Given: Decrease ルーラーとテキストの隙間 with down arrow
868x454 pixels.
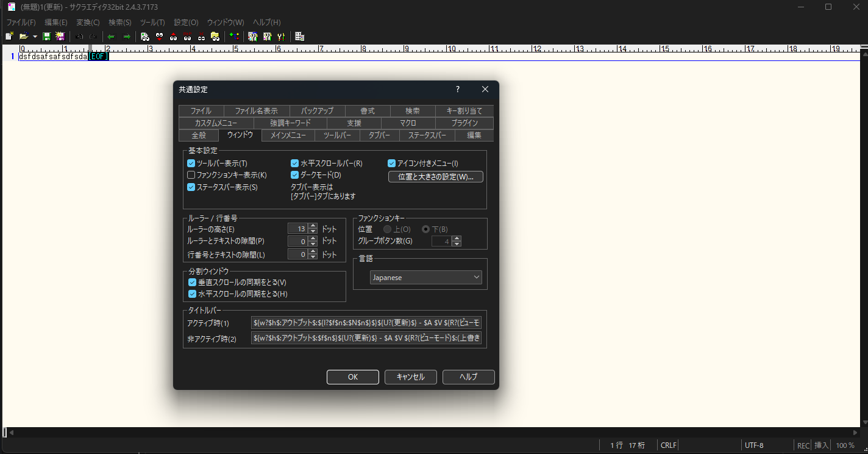Looking at the screenshot, I should pyautogui.click(x=313, y=244).
